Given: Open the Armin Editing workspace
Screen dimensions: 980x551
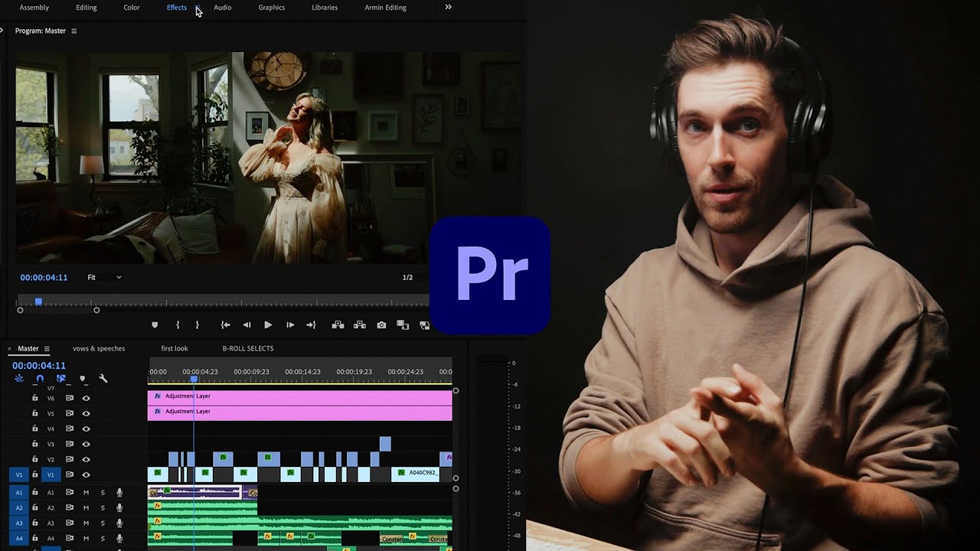Looking at the screenshot, I should pos(385,8).
